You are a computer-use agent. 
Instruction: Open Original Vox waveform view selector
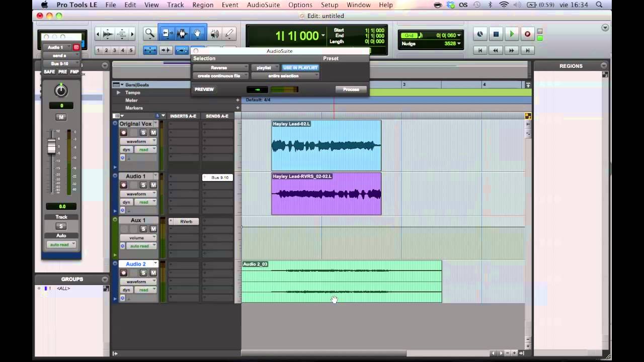tap(138, 141)
